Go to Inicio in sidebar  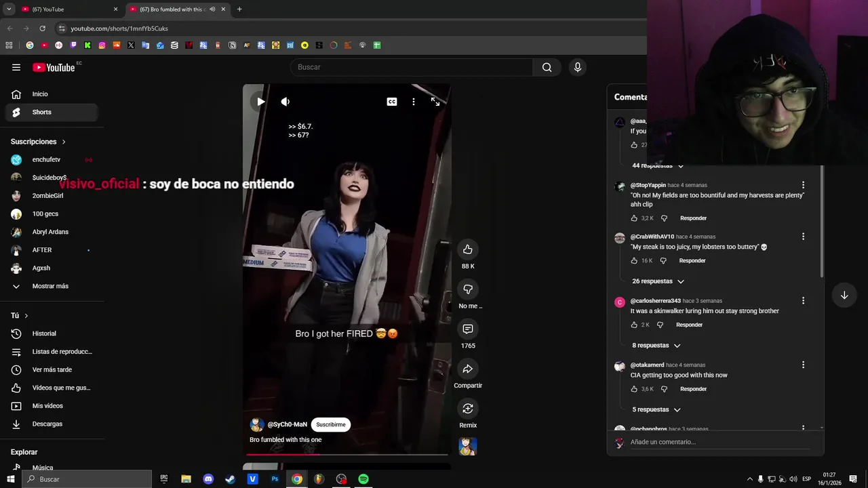(52, 94)
